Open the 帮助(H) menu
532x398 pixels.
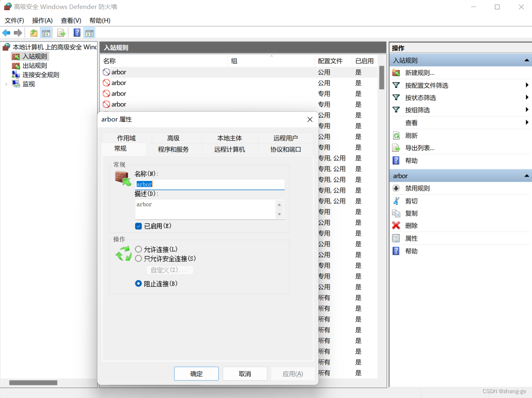click(x=100, y=20)
